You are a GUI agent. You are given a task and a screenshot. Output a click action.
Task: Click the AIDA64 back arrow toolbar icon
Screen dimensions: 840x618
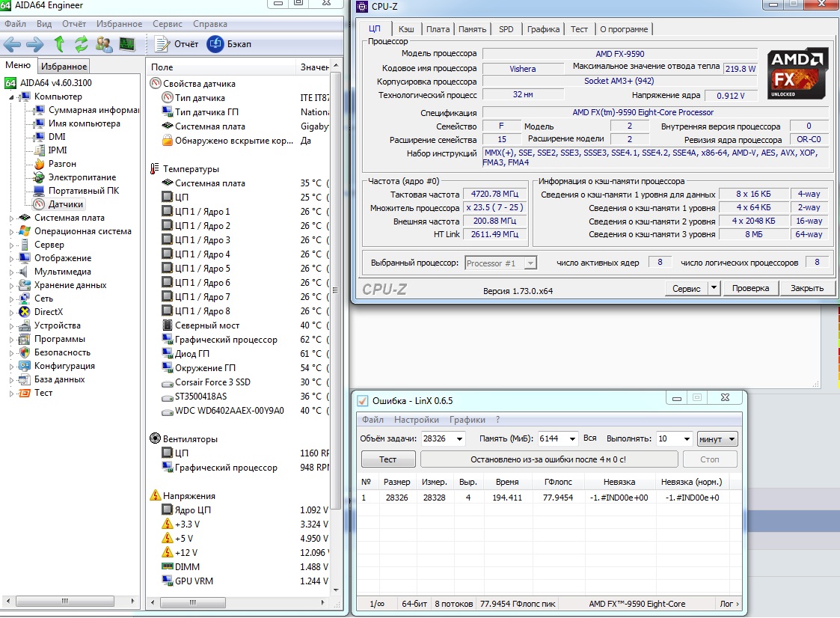(x=12, y=44)
